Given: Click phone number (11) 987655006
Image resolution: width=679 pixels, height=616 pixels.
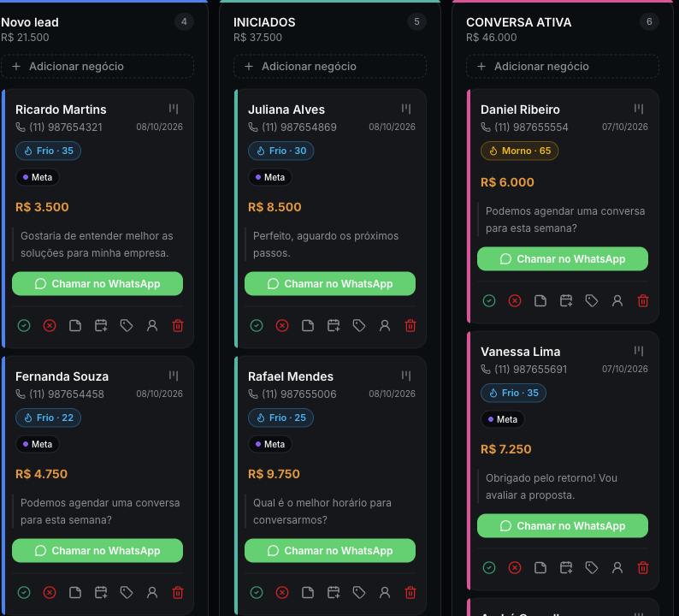Looking at the screenshot, I should click(x=298, y=394).
